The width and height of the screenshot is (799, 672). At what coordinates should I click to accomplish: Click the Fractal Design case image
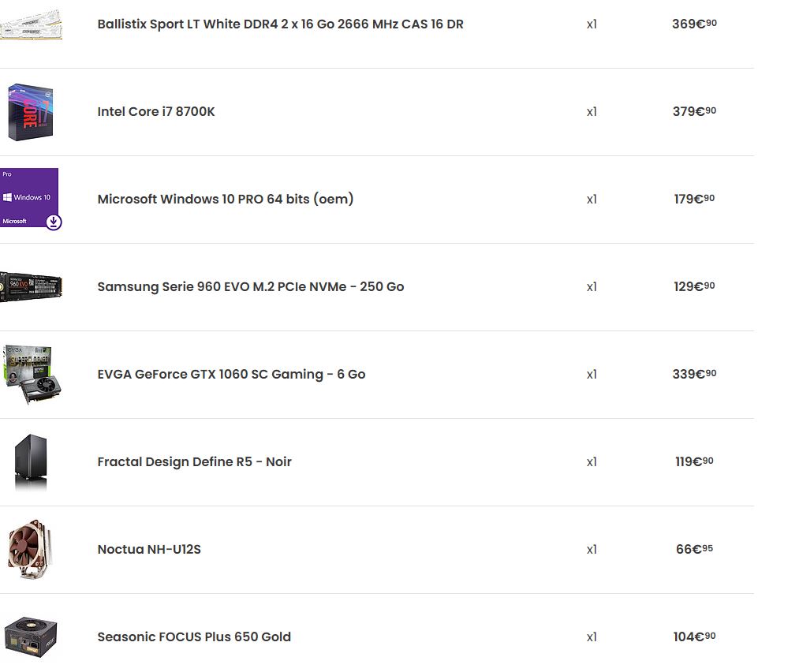[x=30, y=462]
